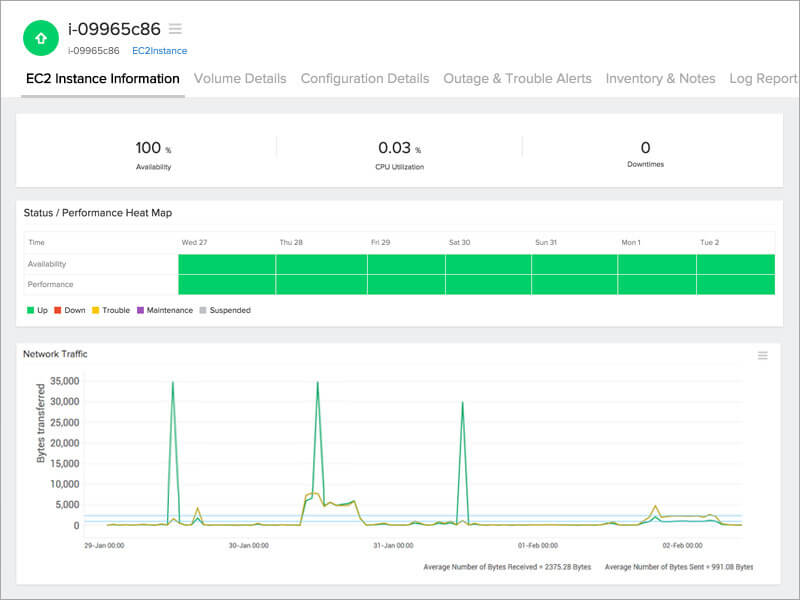Toggle the yellow Trouble legend marker

click(x=95, y=310)
